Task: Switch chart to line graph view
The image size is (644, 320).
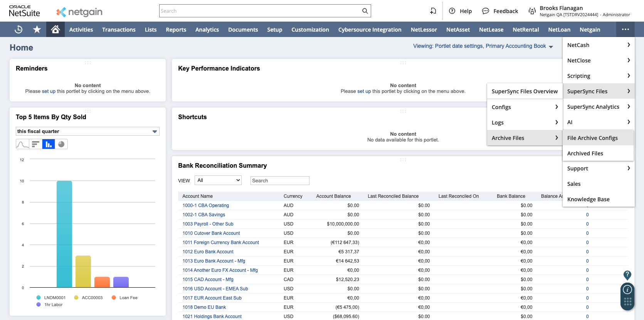Action: tap(22, 144)
